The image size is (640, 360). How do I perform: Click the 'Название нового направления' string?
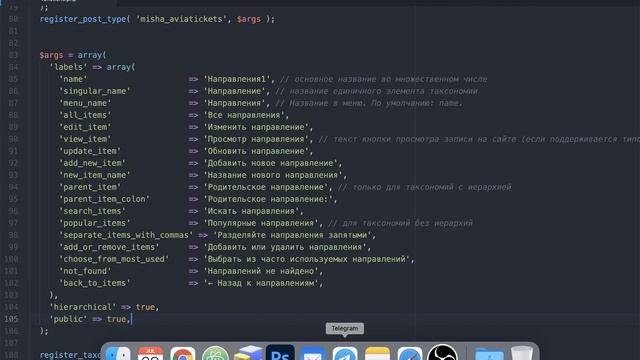[x=273, y=175]
